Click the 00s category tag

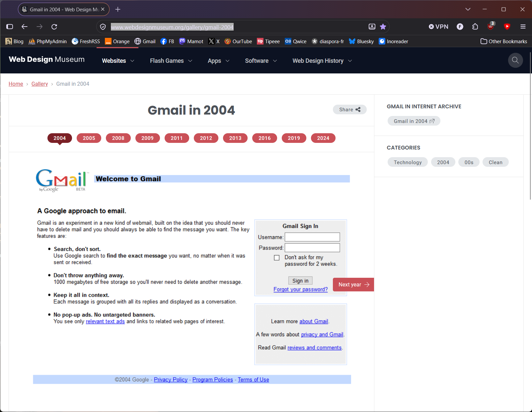pyautogui.click(x=469, y=162)
